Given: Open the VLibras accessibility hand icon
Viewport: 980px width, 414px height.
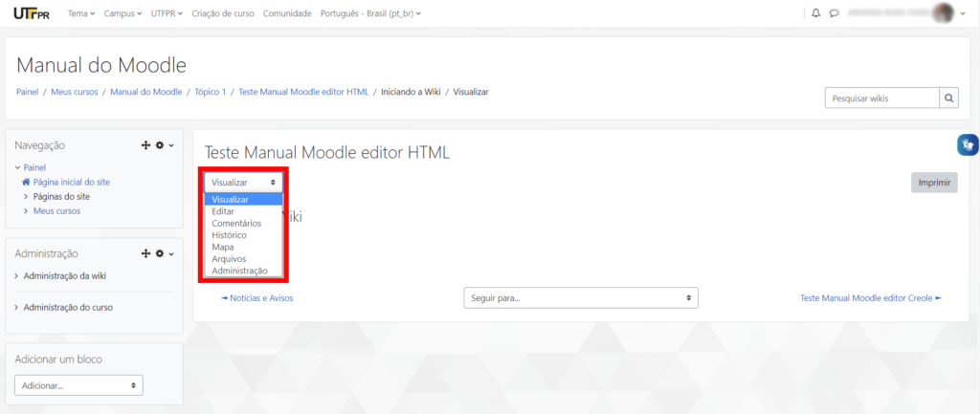Looking at the screenshot, I should 969,145.
